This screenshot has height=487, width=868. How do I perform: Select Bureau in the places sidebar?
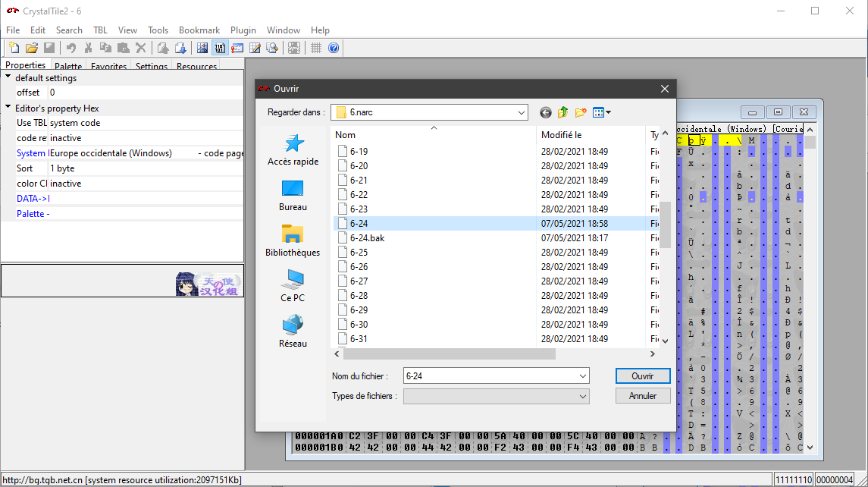293,195
